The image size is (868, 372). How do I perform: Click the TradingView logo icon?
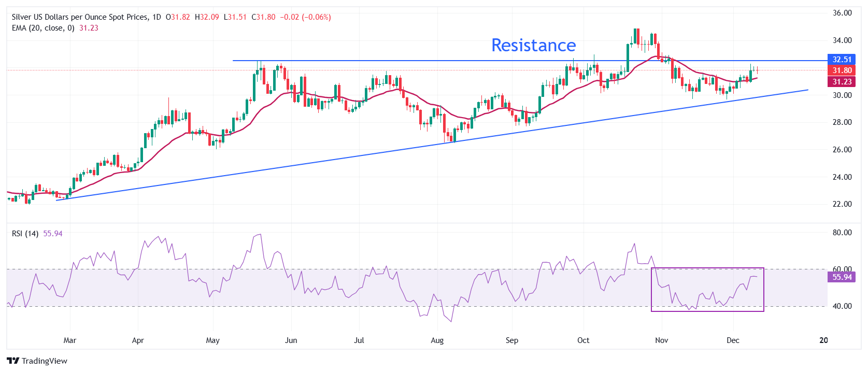[13, 361]
